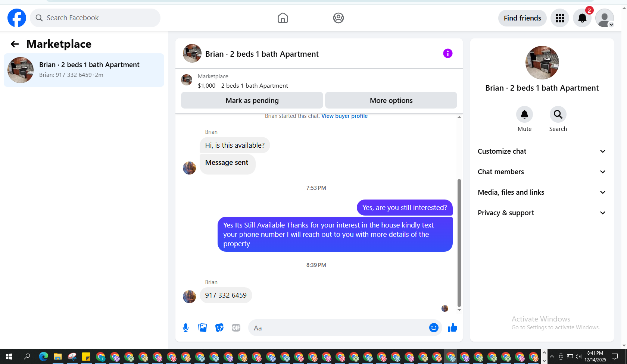Image resolution: width=627 pixels, height=364 pixels.
Task: Click the 'Yes Its Still Available' message bubble
Action: [x=335, y=234]
